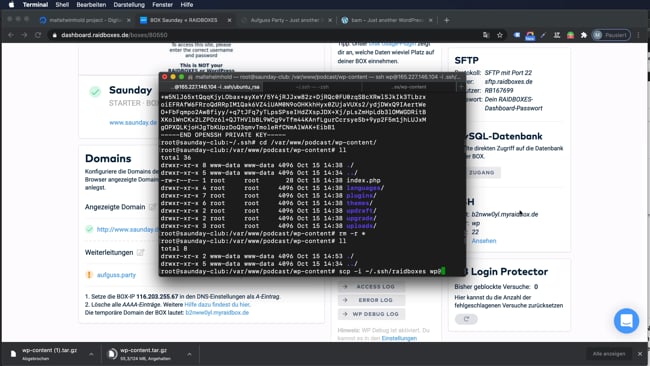Edit the Angezeigte Domain pencil icon
This screenshot has height=366, width=650.
tap(152, 207)
